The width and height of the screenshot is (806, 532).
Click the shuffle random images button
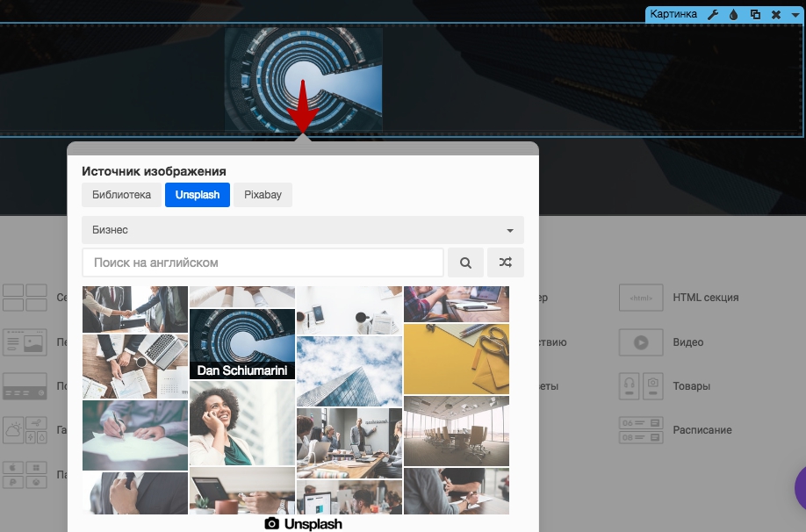pyautogui.click(x=506, y=262)
